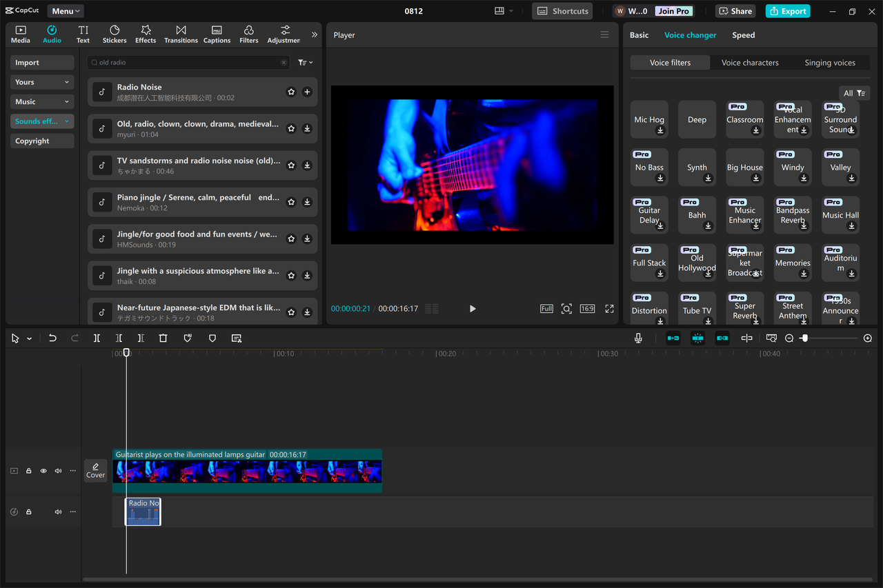
Task: Open the Captions panel
Action: coord(217,34)
